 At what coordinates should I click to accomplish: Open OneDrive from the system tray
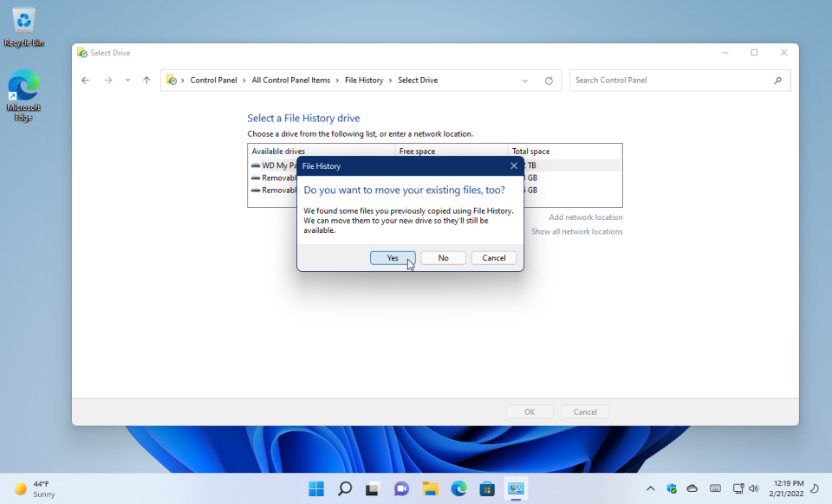click(692, 488)
